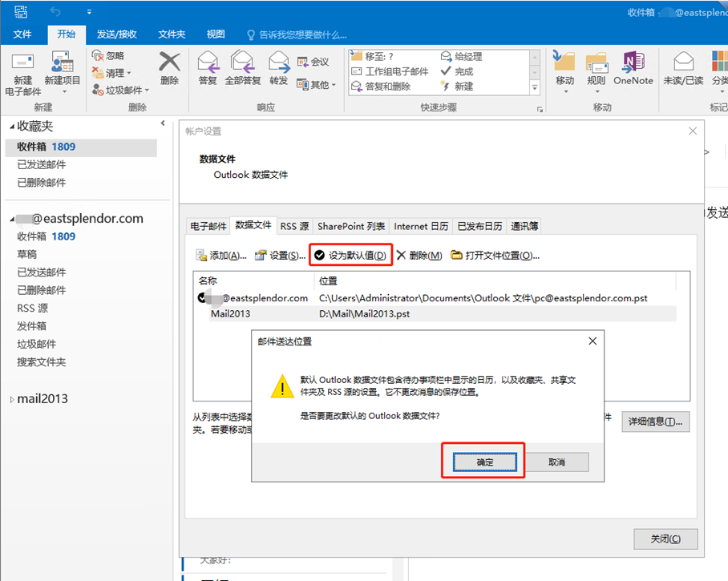Switch to the RSS 源 tab
Screen dimensions: 728x581
(294, 227)
